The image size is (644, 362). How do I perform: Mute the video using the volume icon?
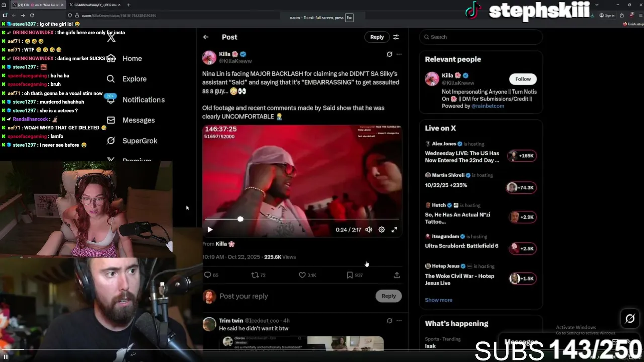click(369, 230)
